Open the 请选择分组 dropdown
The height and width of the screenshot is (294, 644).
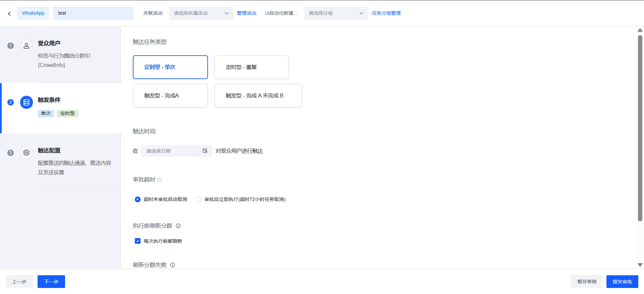[x=336, y=13]
